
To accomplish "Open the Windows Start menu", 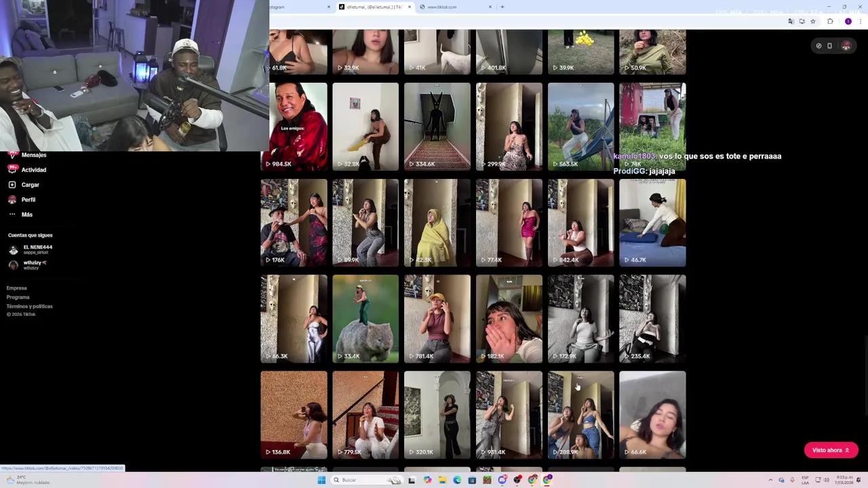I will click(321, 480).
